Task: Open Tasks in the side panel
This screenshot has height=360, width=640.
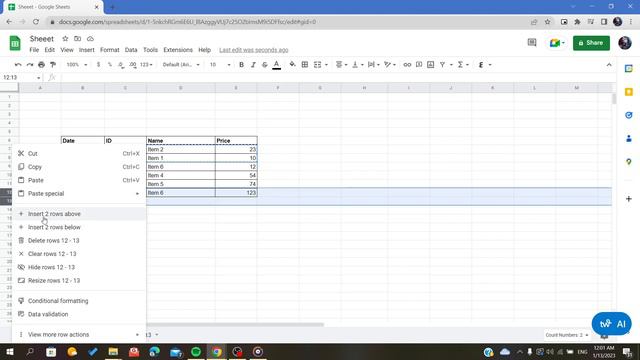Action: pos(629,115)
